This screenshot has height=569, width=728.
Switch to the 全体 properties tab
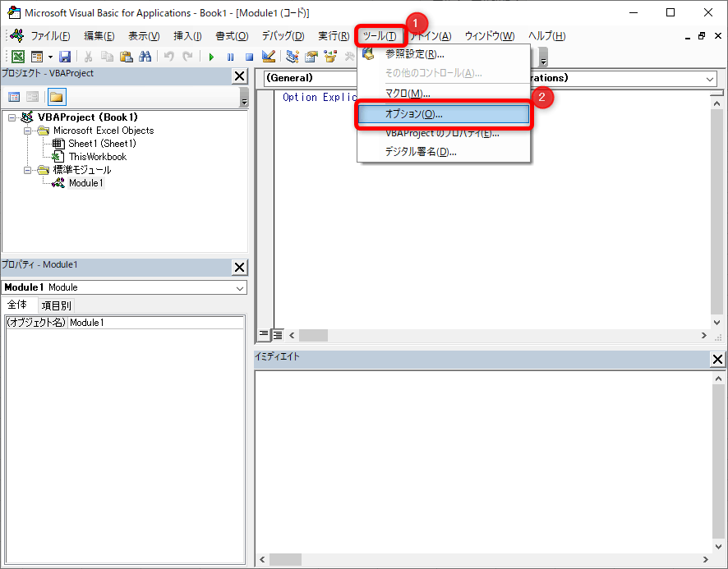click(x=17, y=305)
